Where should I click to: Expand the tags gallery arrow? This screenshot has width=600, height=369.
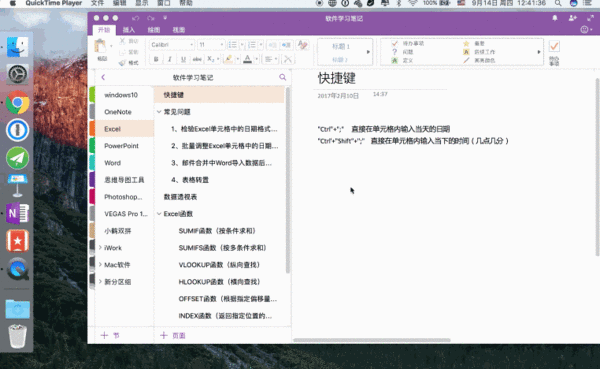coord(539,52)
